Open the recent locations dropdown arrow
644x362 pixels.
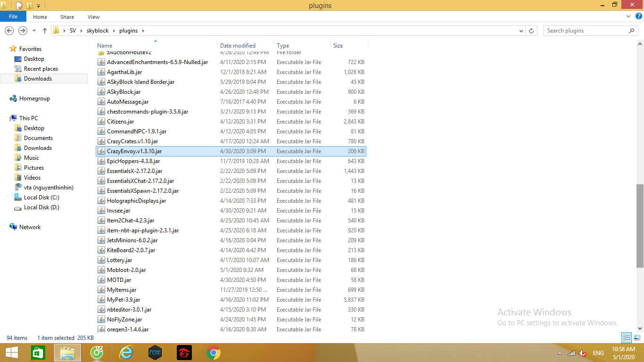(34, 31)
